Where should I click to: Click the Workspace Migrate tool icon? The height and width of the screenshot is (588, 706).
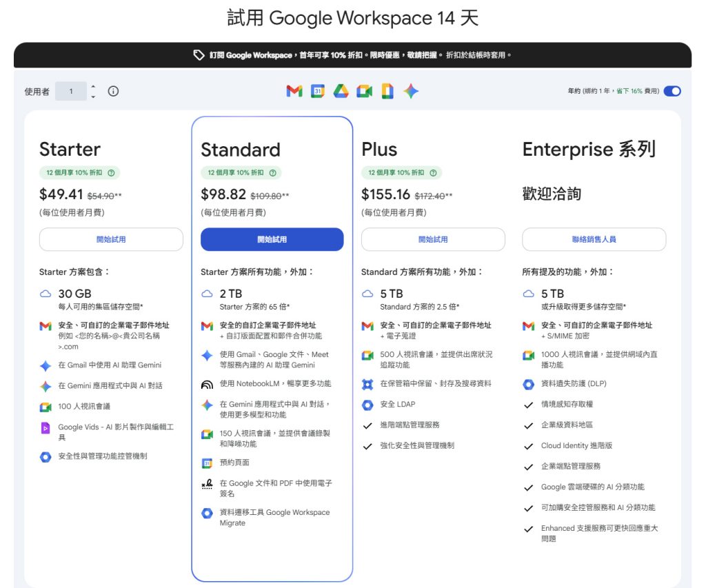[207, 514]
